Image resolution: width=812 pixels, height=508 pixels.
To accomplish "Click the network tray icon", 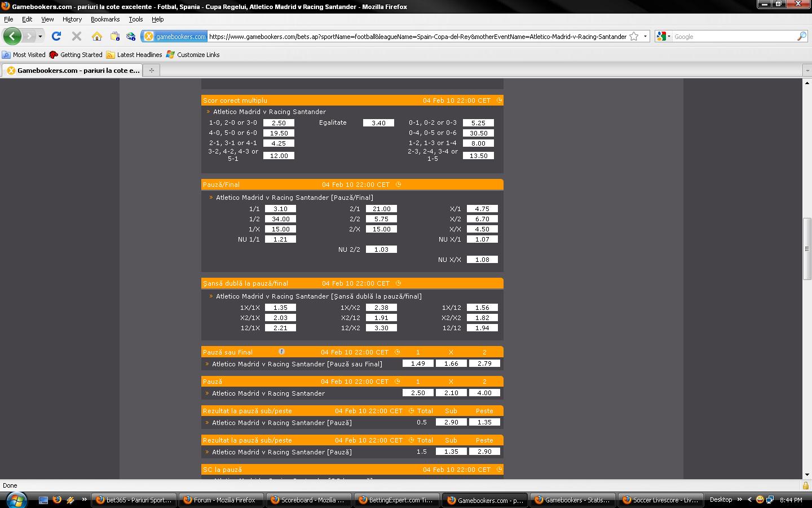I will [x=770, y=500].
